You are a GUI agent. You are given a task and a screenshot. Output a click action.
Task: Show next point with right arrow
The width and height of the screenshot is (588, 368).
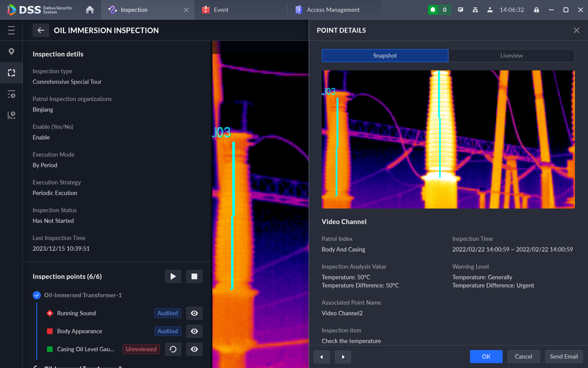pos(343,357)
